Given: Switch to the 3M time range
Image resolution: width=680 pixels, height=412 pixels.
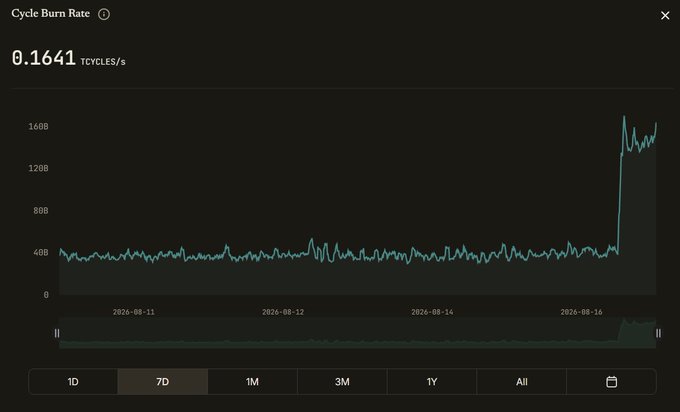Looking at the screenshot, I should point(342,382).
